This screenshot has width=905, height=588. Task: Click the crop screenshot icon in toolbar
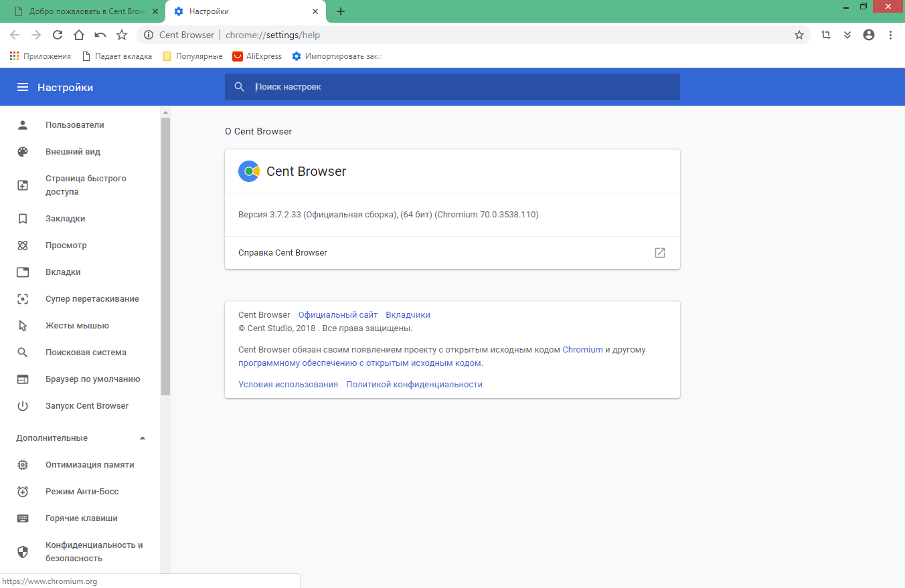coord(826,35)
